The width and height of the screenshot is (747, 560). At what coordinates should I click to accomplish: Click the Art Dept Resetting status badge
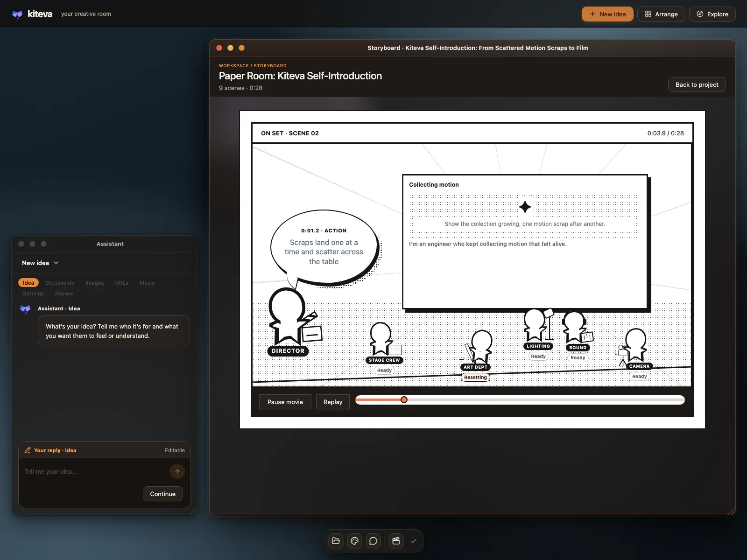click(x=475, y=377)
